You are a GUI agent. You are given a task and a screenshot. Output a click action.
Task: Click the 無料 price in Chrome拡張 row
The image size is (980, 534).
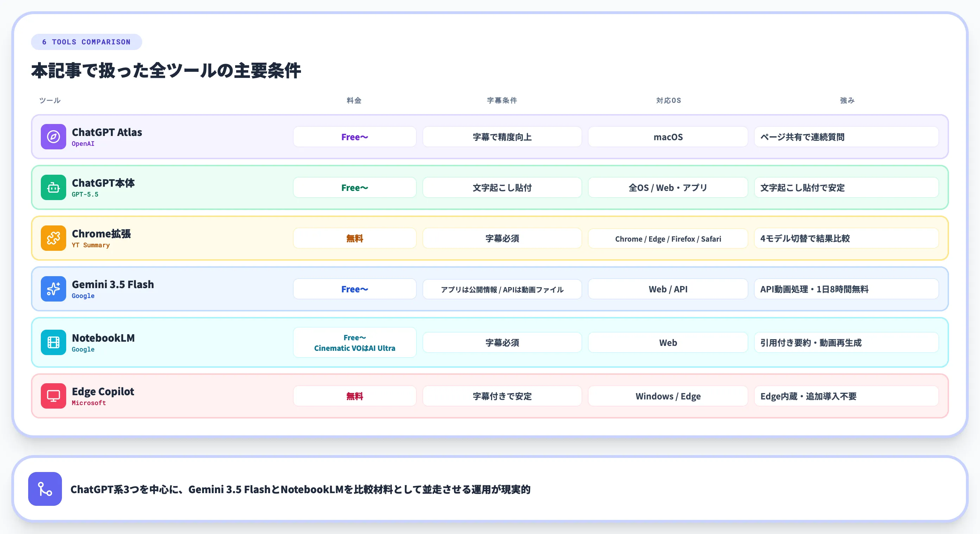tap(354, 238)
